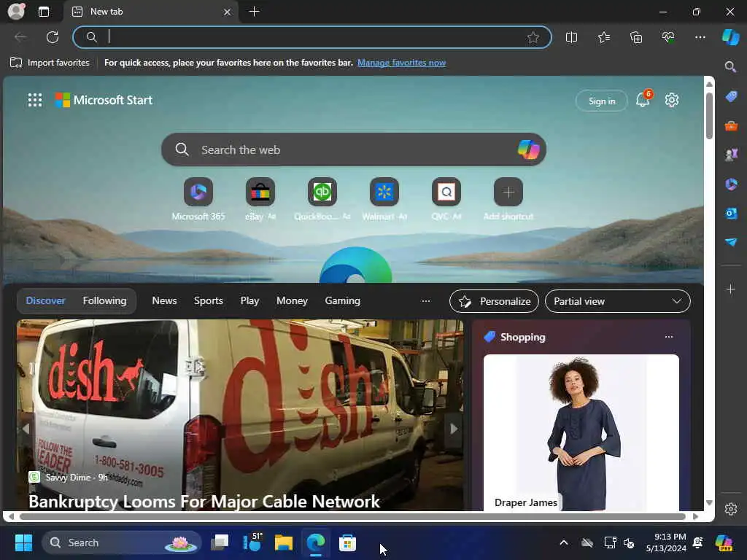The height and width of the screenshot is (560, 747).
Task: Open Microsoft Start app launcher grid
Action: pos(35,100)
